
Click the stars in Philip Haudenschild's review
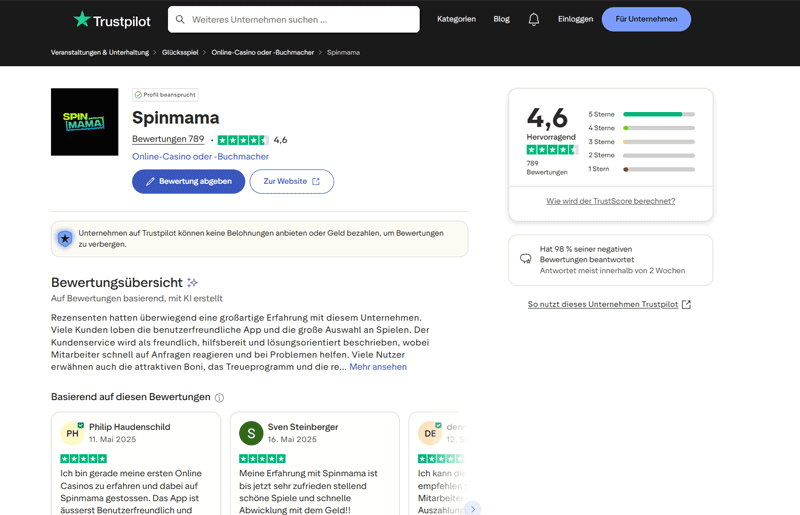(x=84, y=458)
